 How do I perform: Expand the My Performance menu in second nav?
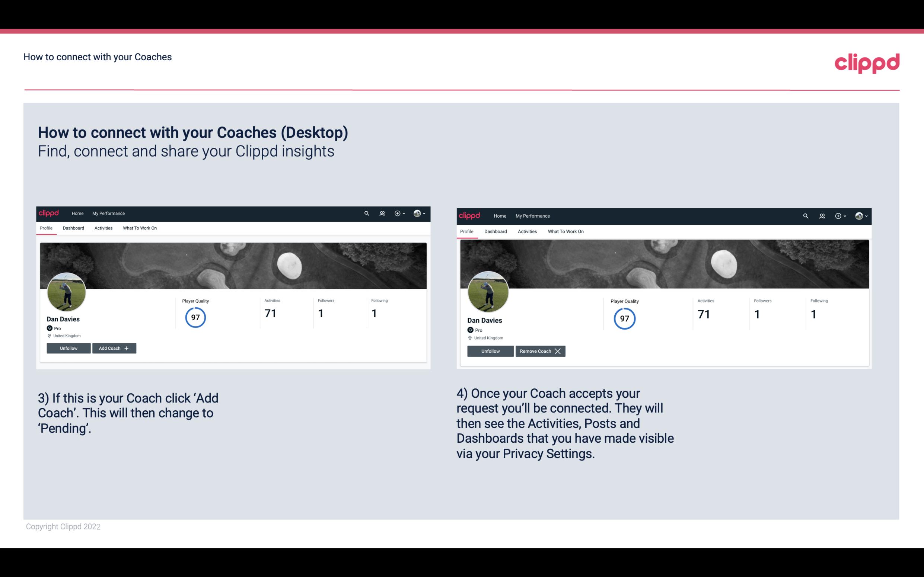point(532,215)
